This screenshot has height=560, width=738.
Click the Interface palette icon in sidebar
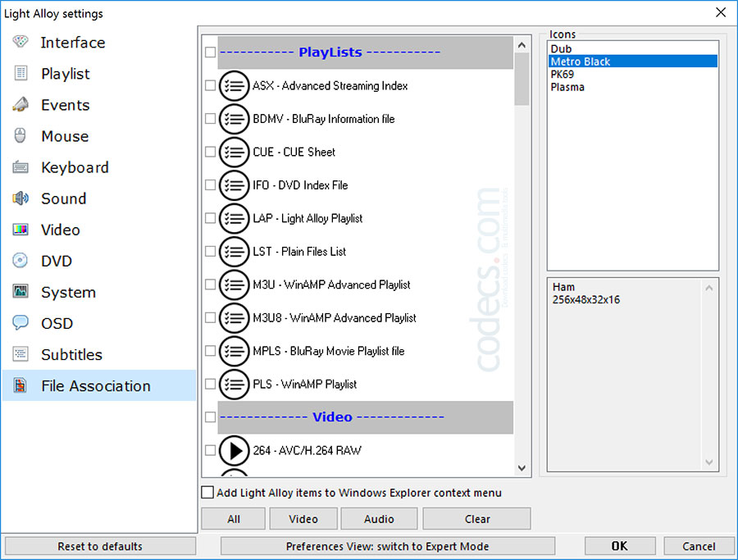click(x=20, y=42)
